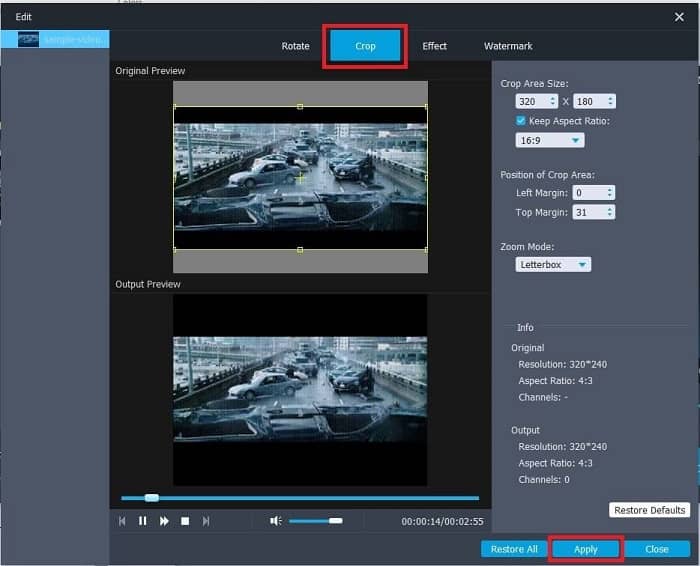Click the Apply button

click(586, 549)
